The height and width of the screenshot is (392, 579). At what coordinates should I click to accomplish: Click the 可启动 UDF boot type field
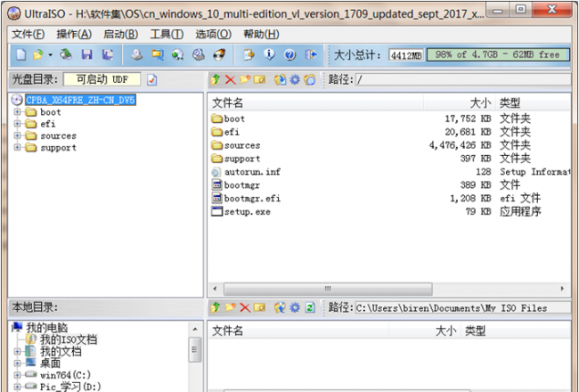click(x=102, y=79)
